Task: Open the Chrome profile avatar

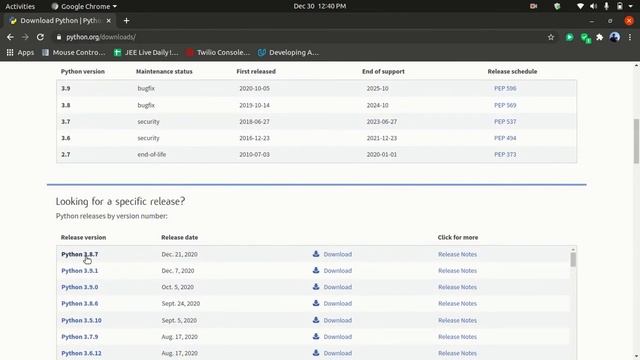Action: [614, 37]
